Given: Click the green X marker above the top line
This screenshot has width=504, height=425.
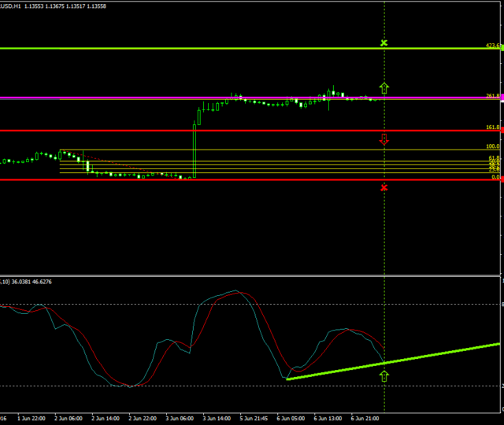Looking at the screenshot, I should click(x=384, y=42).
